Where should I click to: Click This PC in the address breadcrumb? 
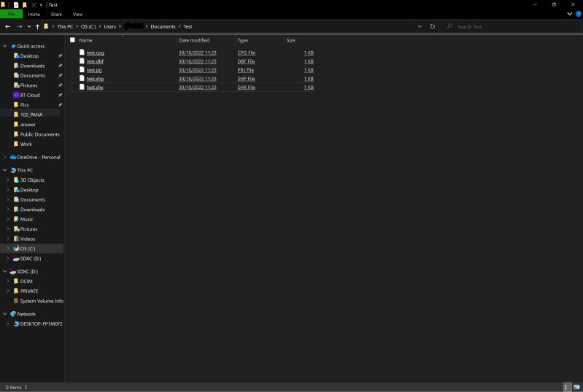coord(65,26)
